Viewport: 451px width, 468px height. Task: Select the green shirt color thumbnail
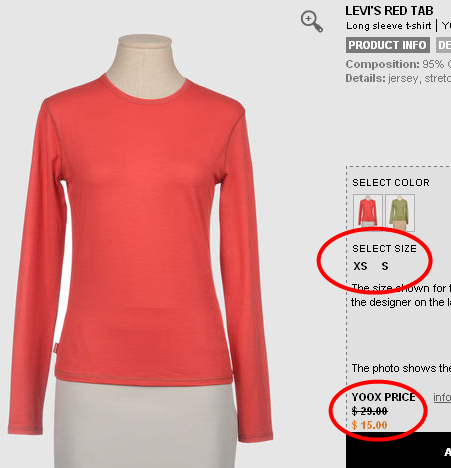pos(400,212)
